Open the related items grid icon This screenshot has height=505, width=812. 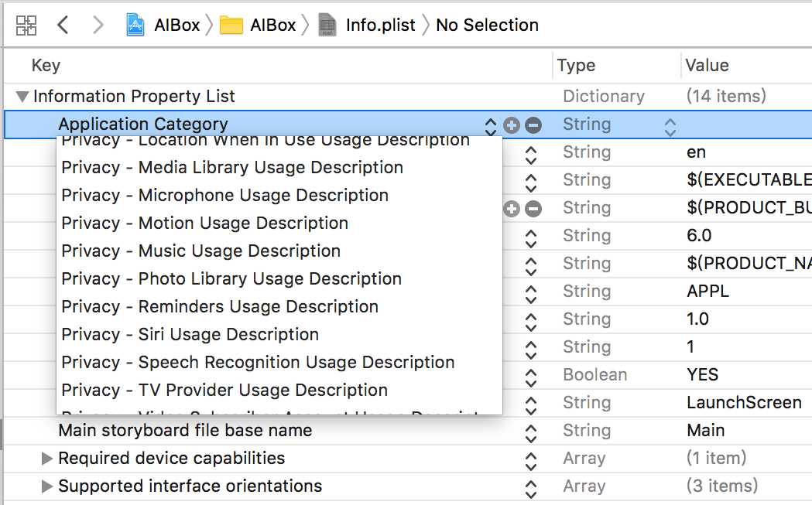tap(26, 25)
